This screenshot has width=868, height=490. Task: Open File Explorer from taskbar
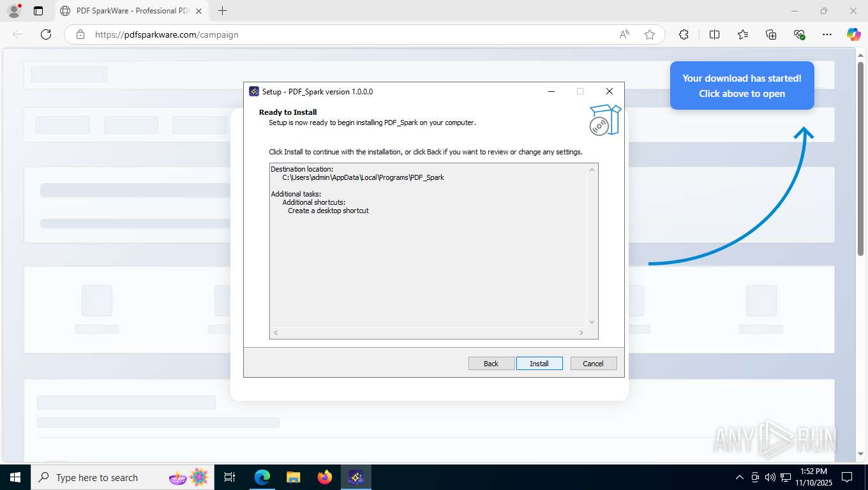[x=293, y=477]
